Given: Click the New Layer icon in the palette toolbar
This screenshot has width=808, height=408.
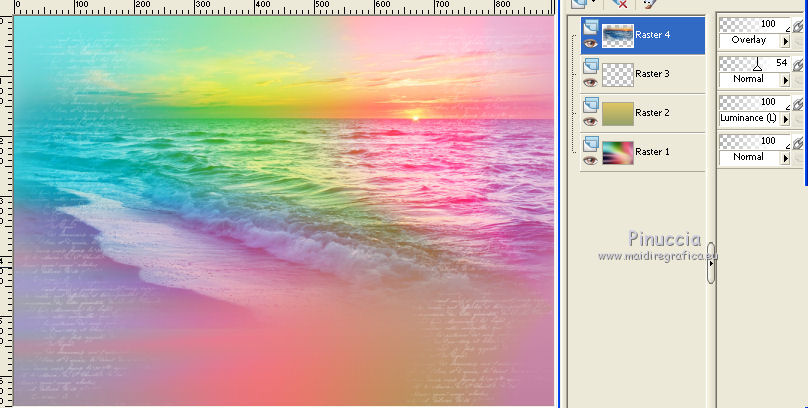Looking at the screenshot, I should pos(579,3).
